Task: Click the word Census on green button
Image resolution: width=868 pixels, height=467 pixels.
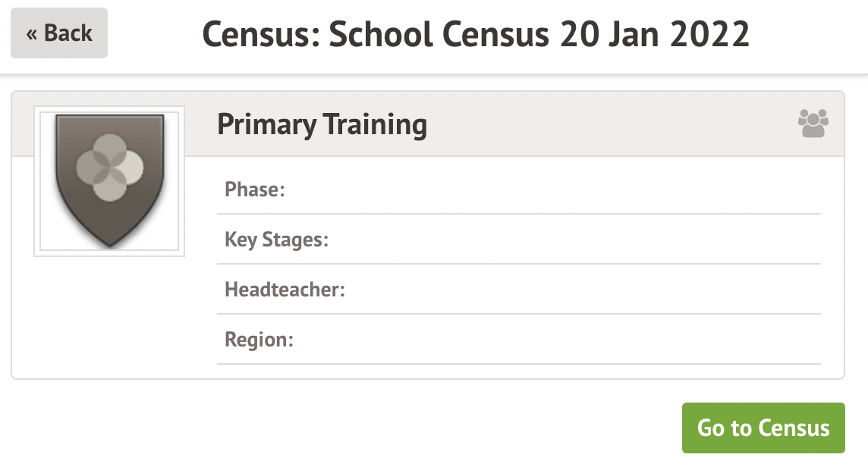Action: [794, 428]
